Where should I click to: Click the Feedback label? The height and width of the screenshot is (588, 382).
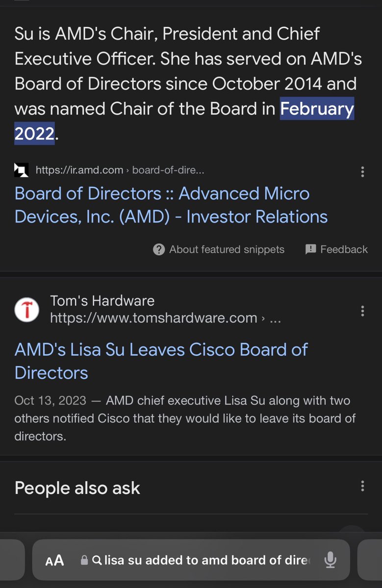pos(344,249)
